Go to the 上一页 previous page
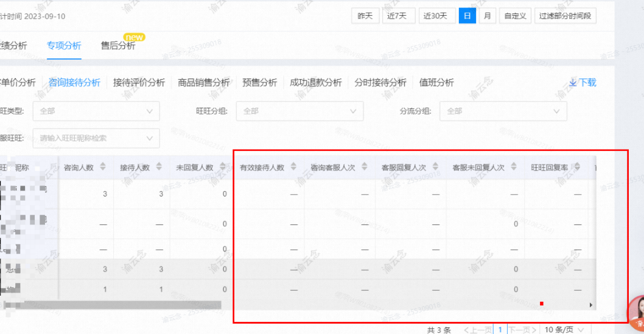The image size is (644, 334). [x=478, y=330]
